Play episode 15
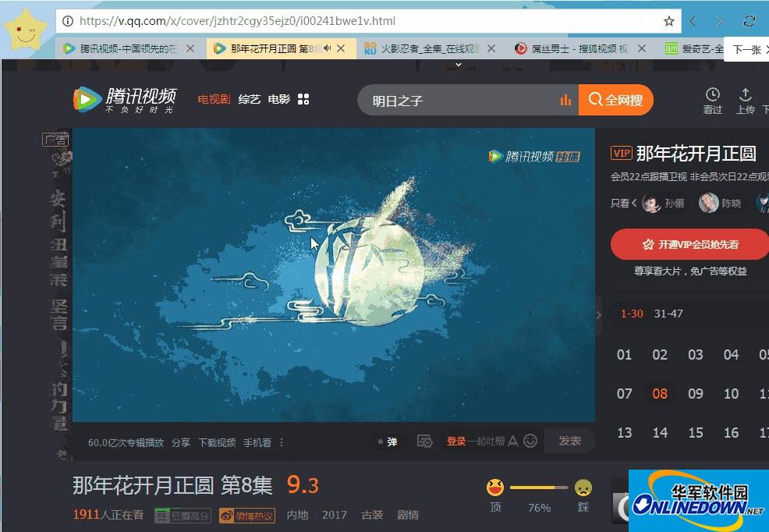The width and height of the screenshot is (769, 532). click(696, 433)
